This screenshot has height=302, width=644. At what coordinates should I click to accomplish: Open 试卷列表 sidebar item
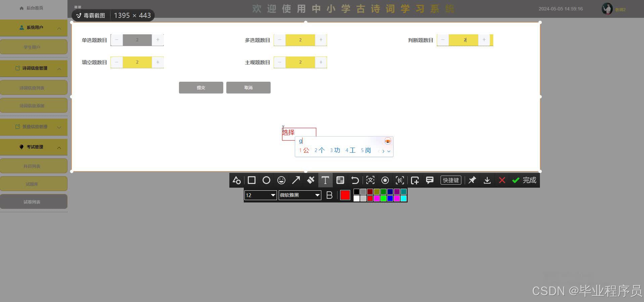point(34,202)
